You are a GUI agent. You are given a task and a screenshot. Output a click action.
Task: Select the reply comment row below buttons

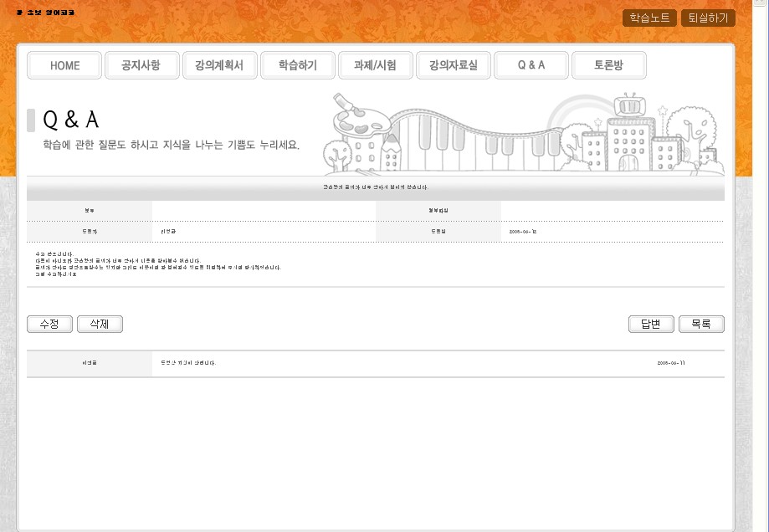(375, 363)
